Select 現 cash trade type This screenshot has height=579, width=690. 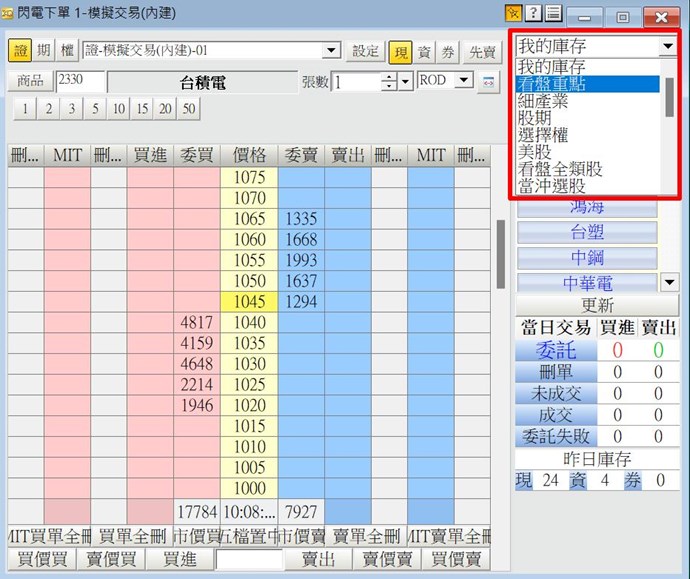[x=400, y=52]
